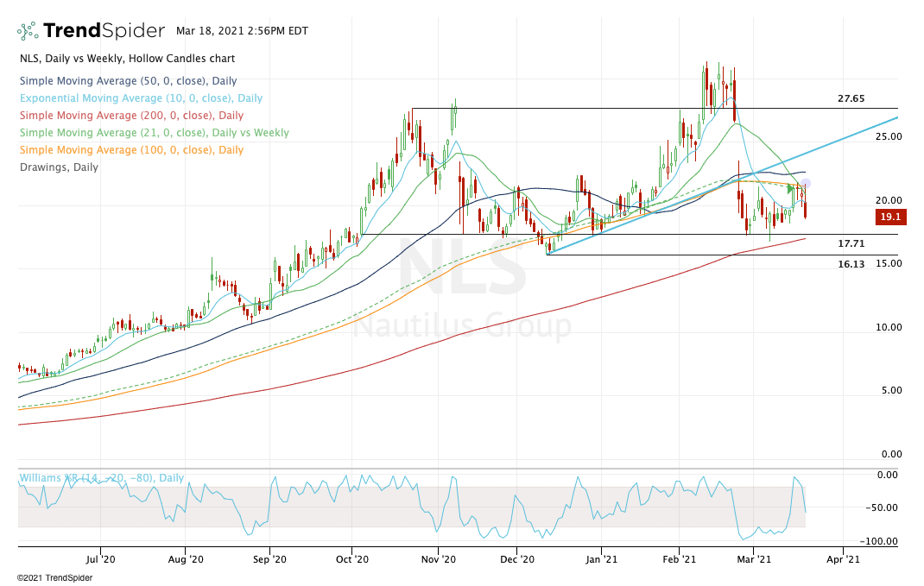The image size is (924, 586).
Task: Click the 17.71 support level label
Action: click(851, 243)
